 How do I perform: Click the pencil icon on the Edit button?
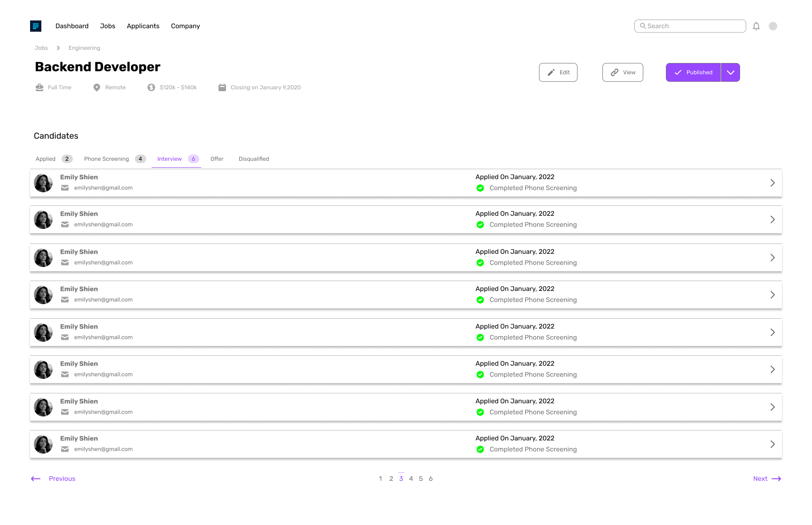tap(551, 72)
